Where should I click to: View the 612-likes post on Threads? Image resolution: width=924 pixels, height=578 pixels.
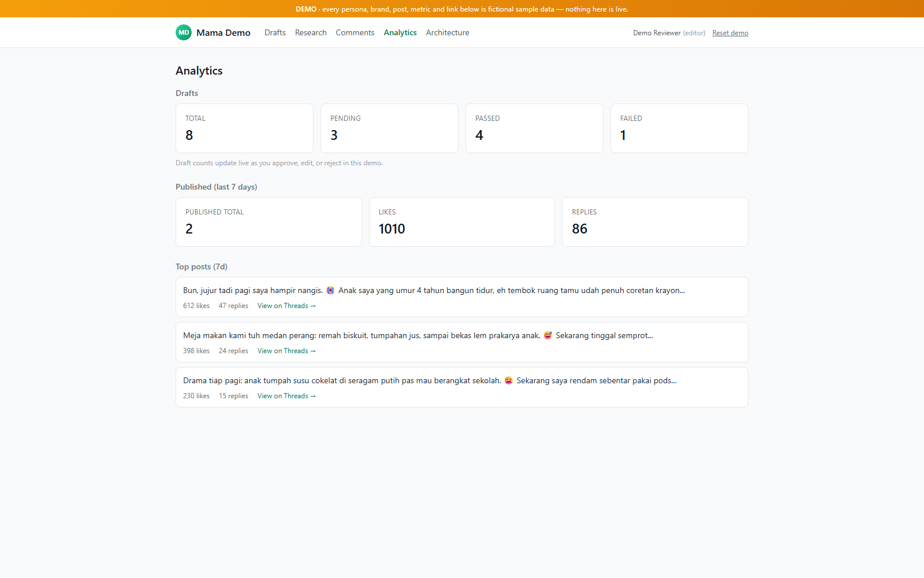[x=286, y=306]
